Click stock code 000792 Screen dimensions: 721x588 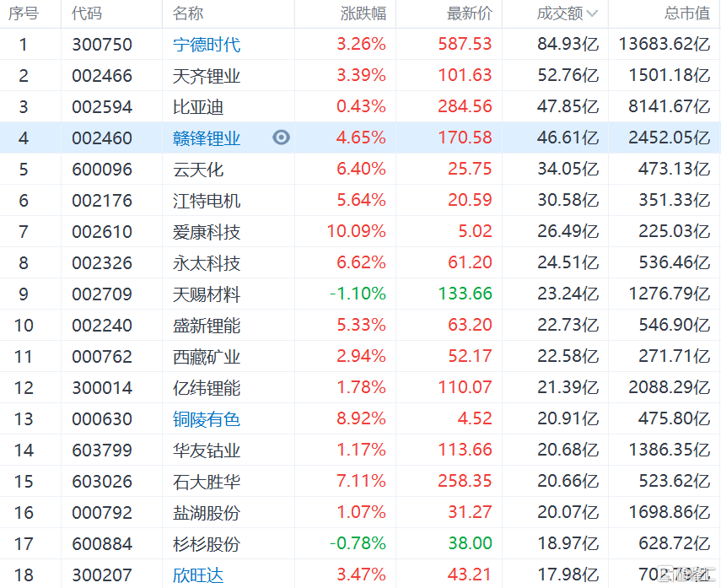102,513
